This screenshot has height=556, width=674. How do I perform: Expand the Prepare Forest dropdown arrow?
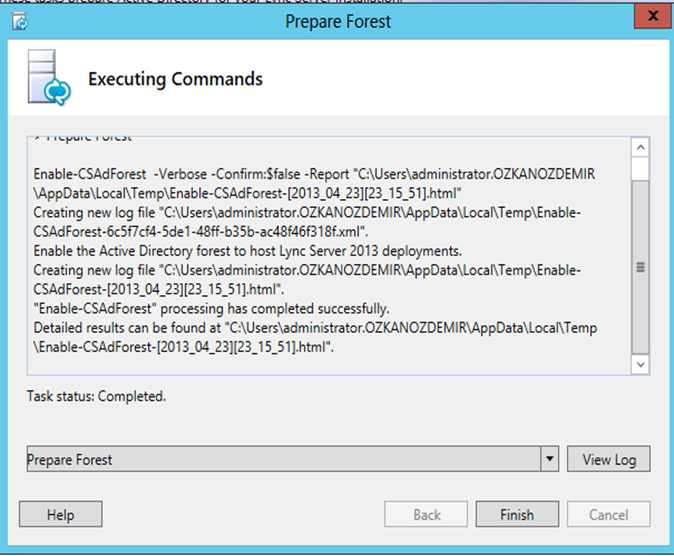coord(549,459)
